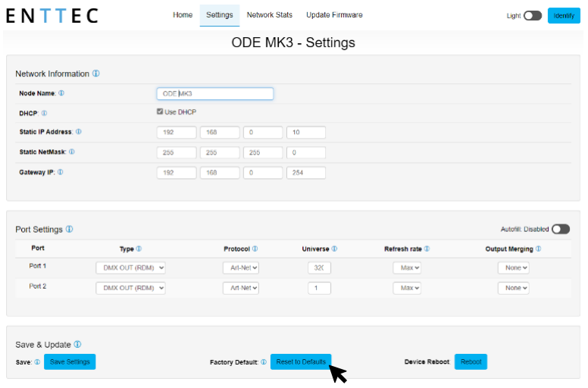Uncheck the Use DHCP checkbox
This screenshot has height=388, width=588.
pos(160,111)
